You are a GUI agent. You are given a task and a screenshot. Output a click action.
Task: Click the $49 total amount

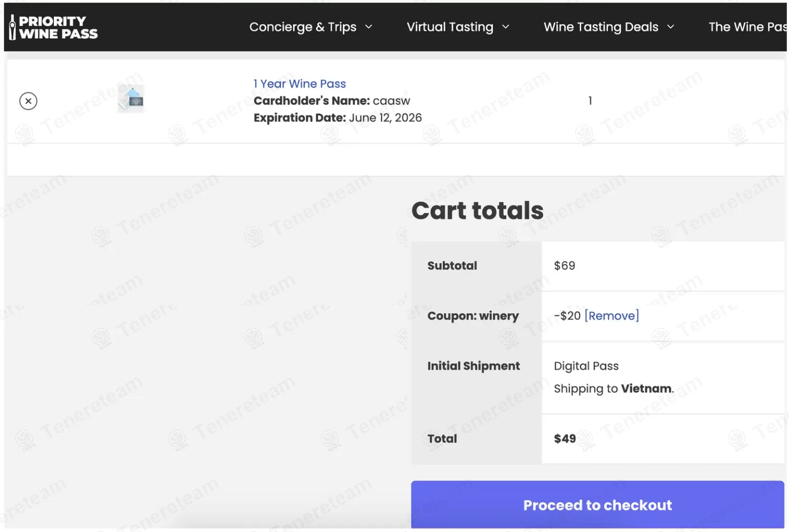[x=565, y=439]
